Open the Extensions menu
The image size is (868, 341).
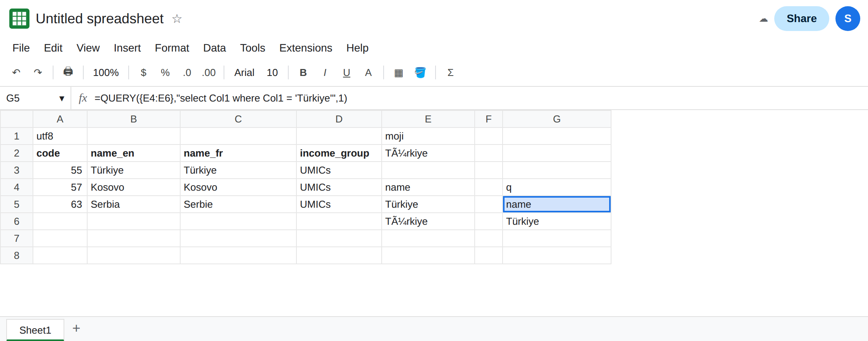(306, 48)
